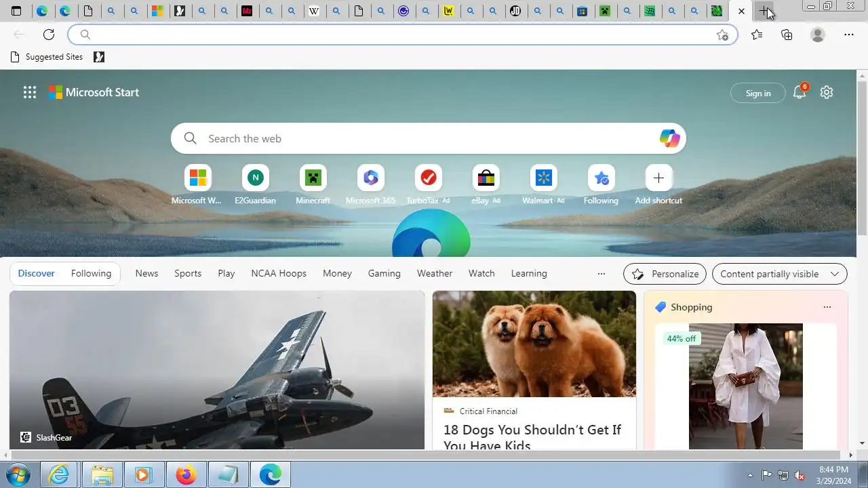Show hidden system tray icons
This screenshot has width=868, height=488.
[x=750, y=475]
